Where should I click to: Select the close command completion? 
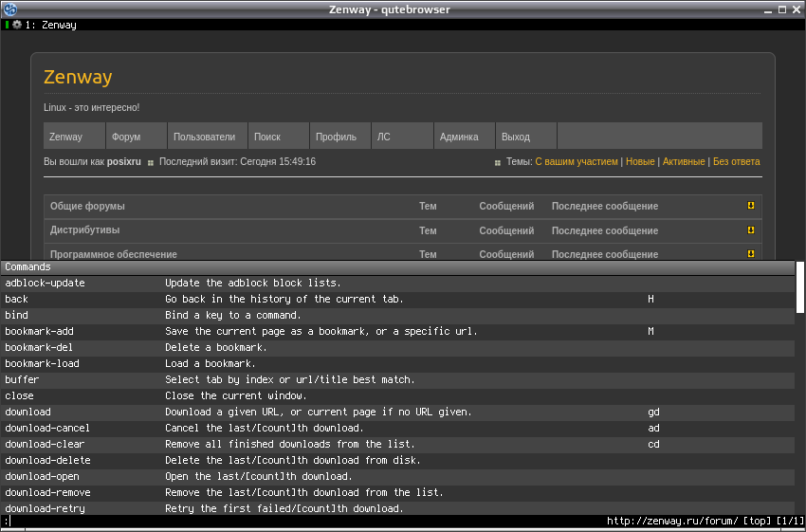pos(397,395)
